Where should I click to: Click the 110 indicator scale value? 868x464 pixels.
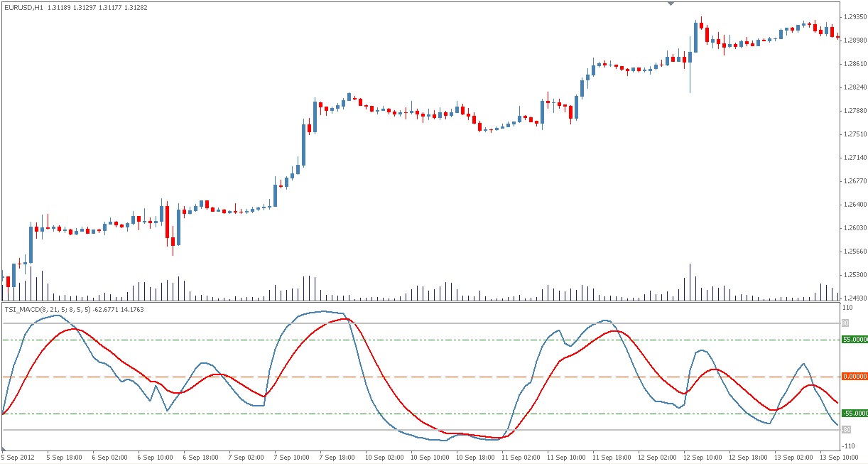coord(848,308)
